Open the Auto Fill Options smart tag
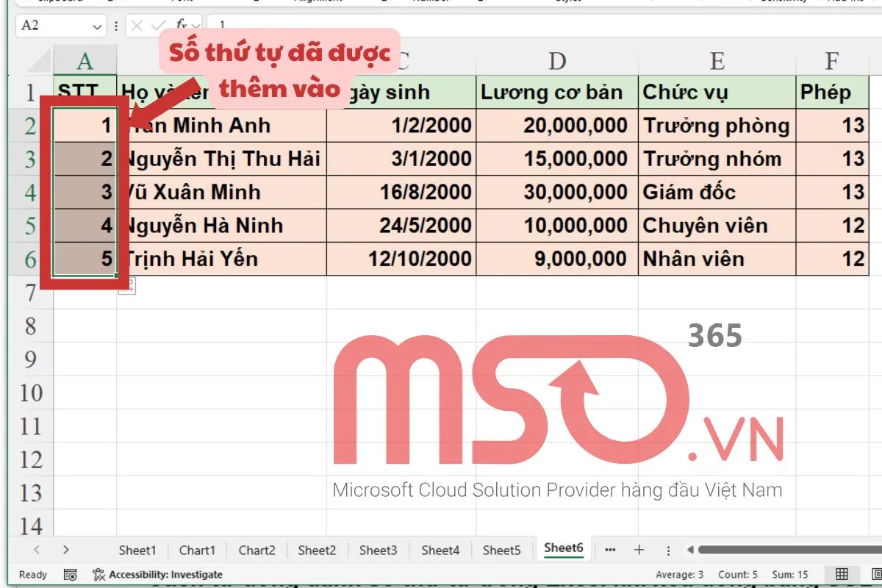Viewport: 882px width, 588px height. (x=126, y=286)
